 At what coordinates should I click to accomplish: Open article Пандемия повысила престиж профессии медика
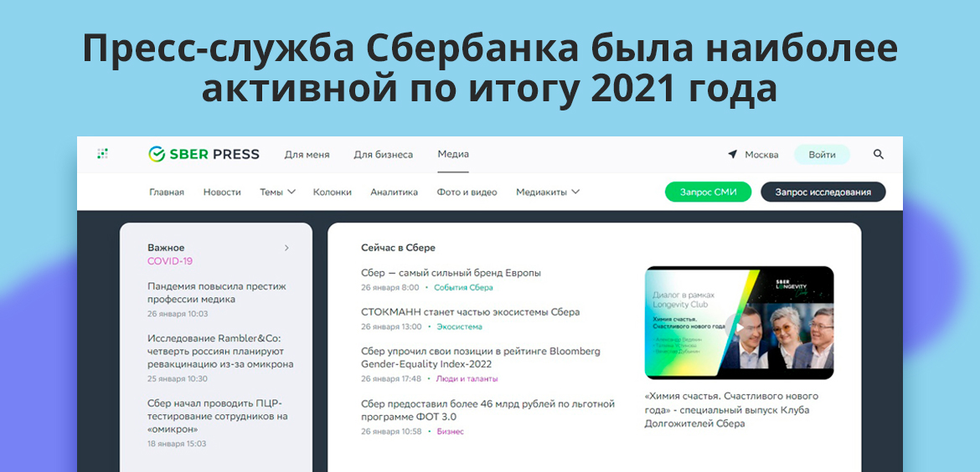(217, 293)
